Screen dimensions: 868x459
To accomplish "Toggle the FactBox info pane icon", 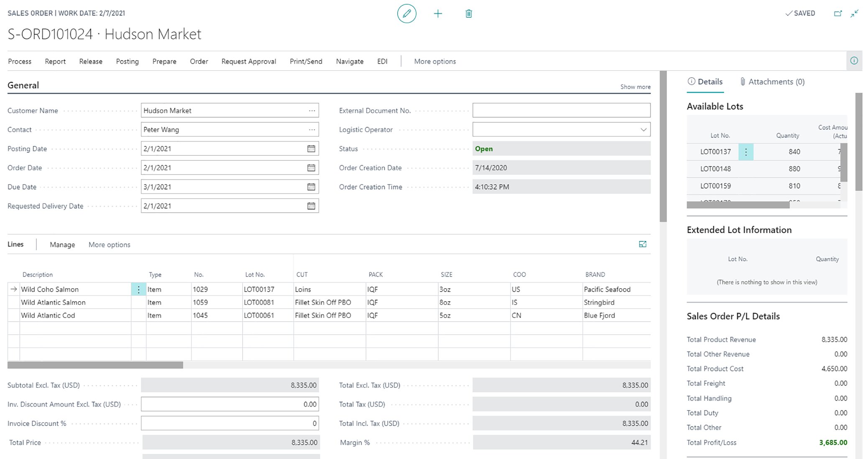I will coord(854,61).
